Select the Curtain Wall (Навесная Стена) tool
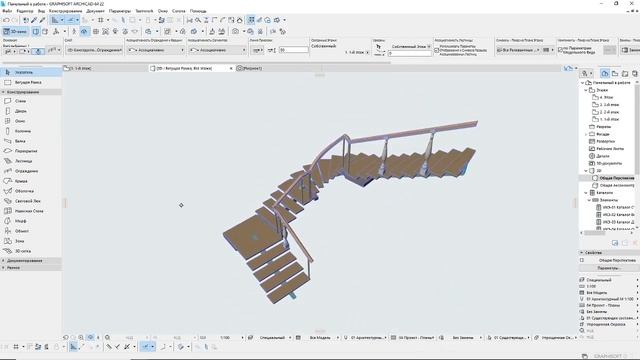The image size is (640, 360). 31,211
